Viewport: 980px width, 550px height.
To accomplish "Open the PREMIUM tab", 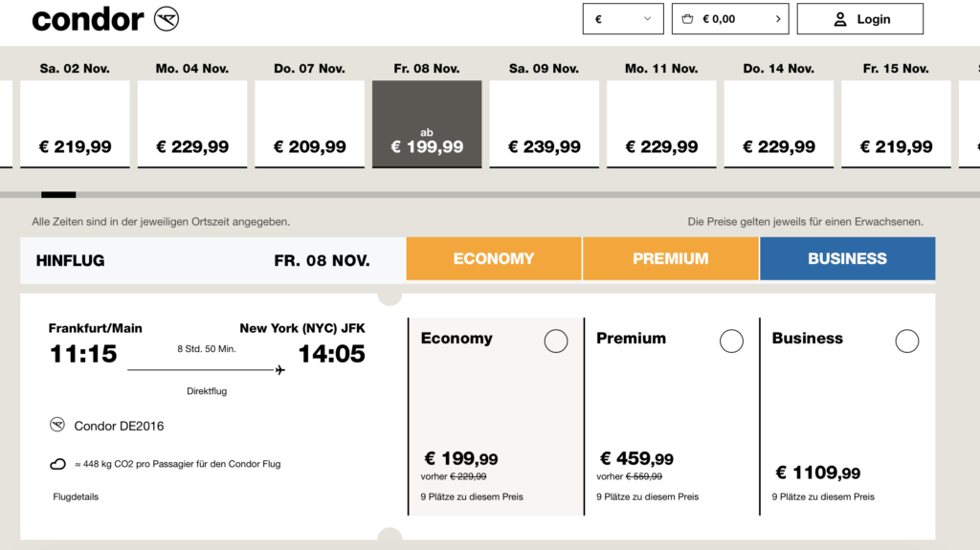I will [x=671, y=258].
